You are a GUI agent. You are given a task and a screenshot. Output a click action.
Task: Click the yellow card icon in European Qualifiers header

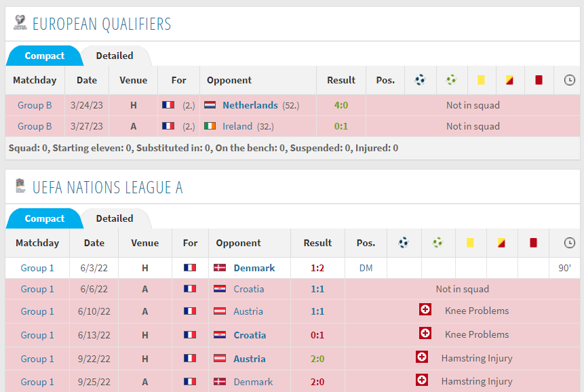click(x=481, y=80)
